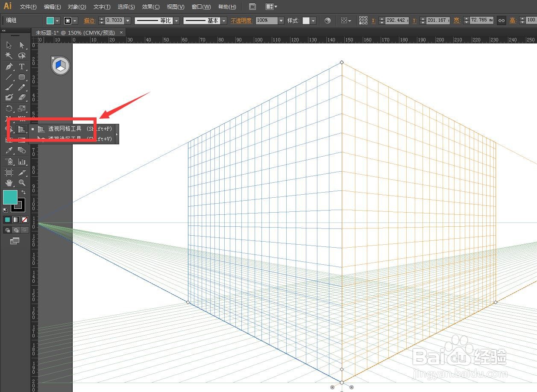The image size is (537, 392).
Task: Collapse the tools panel double-arrow
Action: pyautogui.click(x=3, y=31)
